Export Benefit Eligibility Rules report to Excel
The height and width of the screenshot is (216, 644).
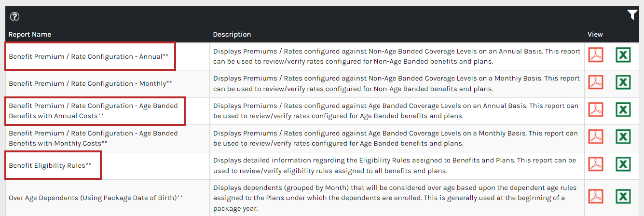(623, 164)
